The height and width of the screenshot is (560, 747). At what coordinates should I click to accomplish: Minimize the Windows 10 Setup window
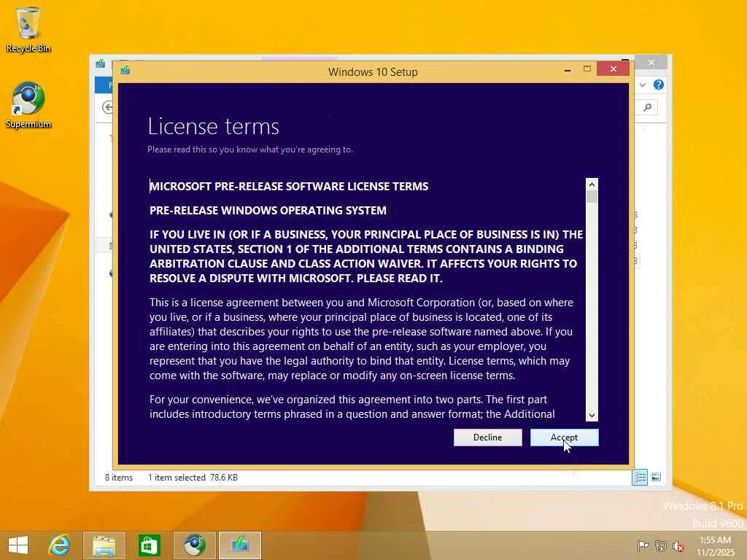click(567, 70)
